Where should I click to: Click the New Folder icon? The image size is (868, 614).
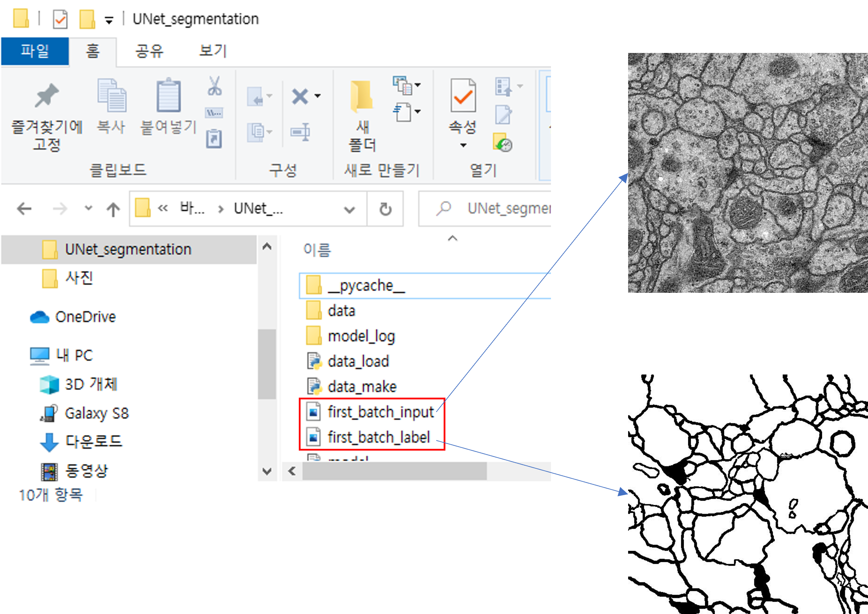[362, 97]
